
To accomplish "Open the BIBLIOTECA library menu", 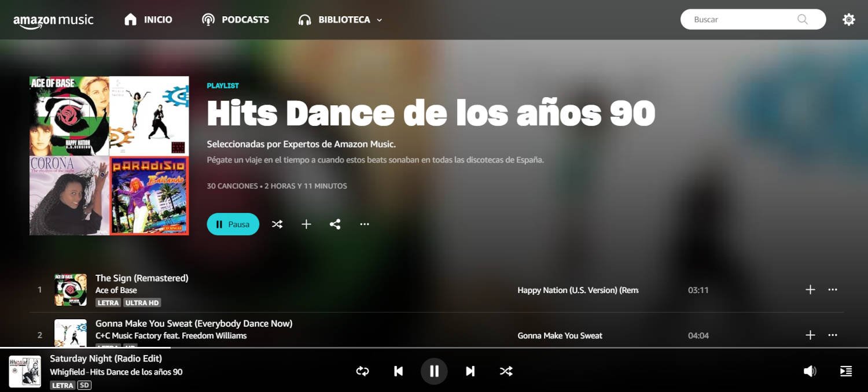I will click(340, 20).
